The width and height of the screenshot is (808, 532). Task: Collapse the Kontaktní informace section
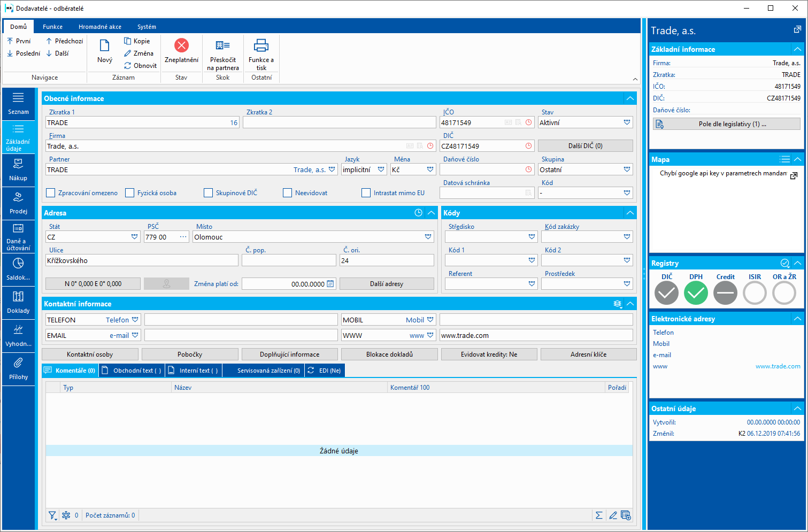[630, 304]
